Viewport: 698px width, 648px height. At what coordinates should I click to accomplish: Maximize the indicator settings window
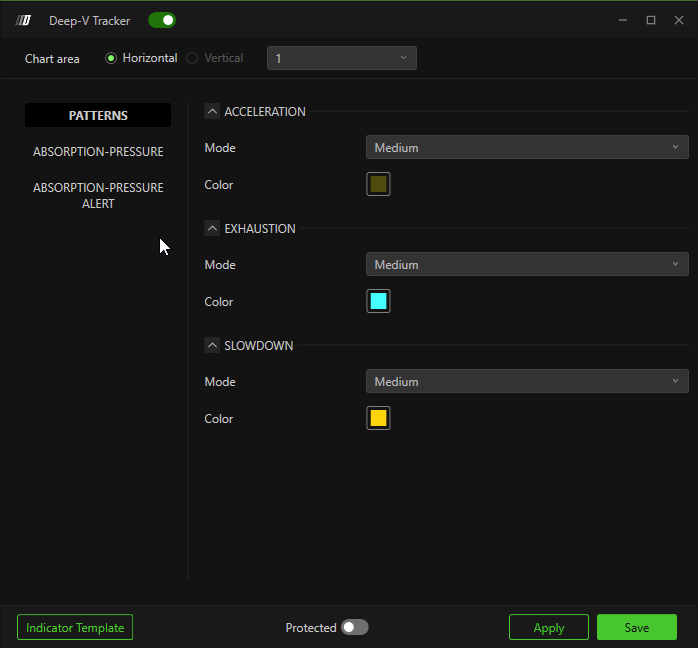tap(651, 20)
